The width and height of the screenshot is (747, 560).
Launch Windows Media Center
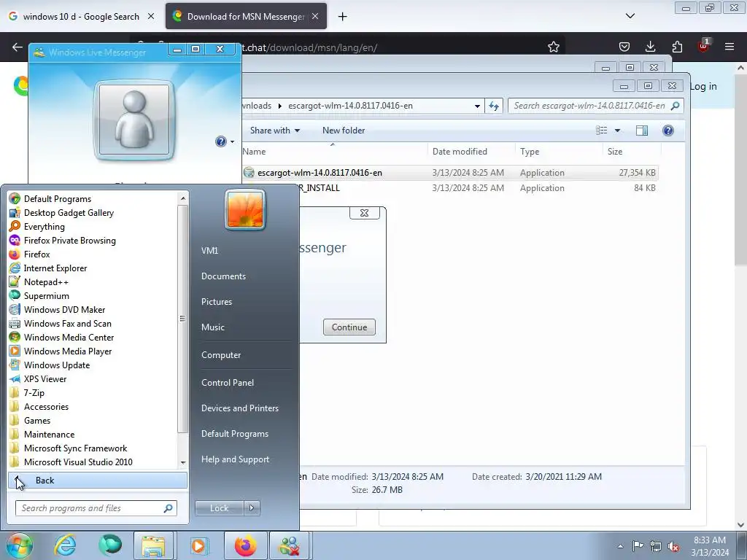click(69, 337)
